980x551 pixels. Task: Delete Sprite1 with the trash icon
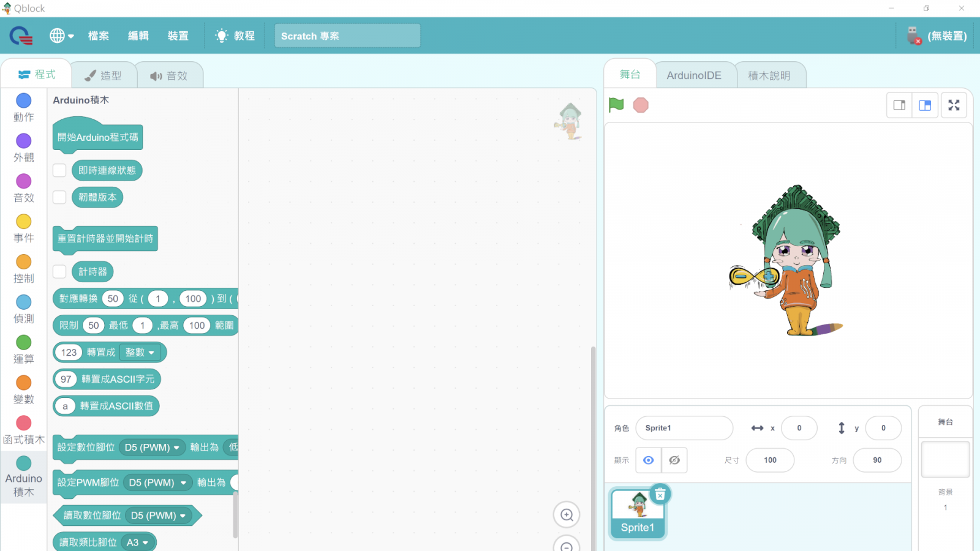pyautogui.click(x=660, y=494)
